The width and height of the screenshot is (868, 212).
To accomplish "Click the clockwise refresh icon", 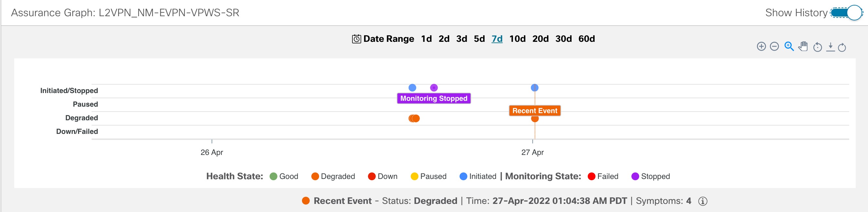I will tap(842, 47).
